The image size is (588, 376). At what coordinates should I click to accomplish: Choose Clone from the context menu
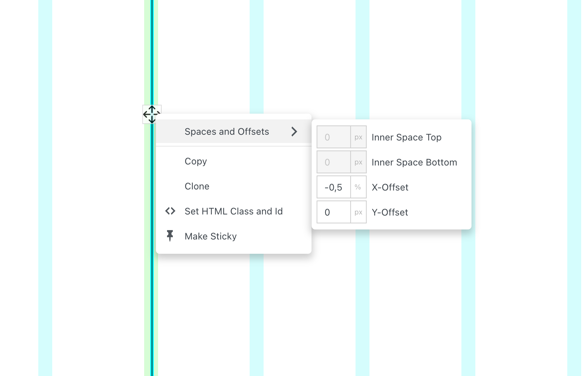(x=197, y=186)
